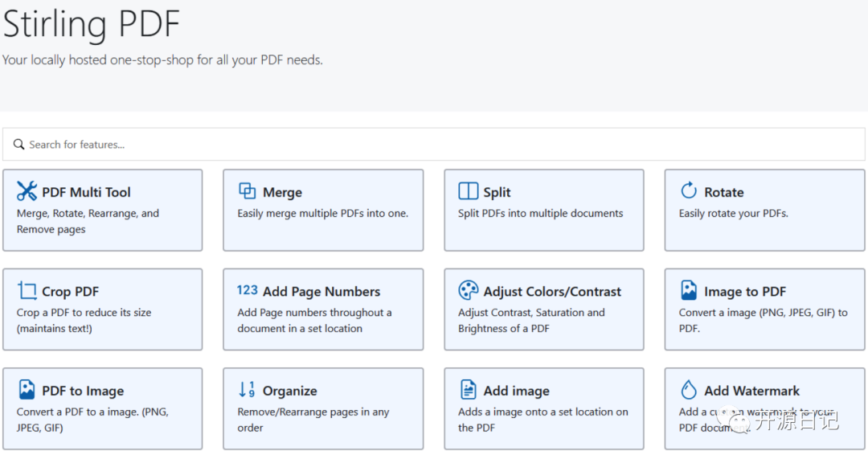
Task: Open the Split title link
Action: click(x=497, y=192)
